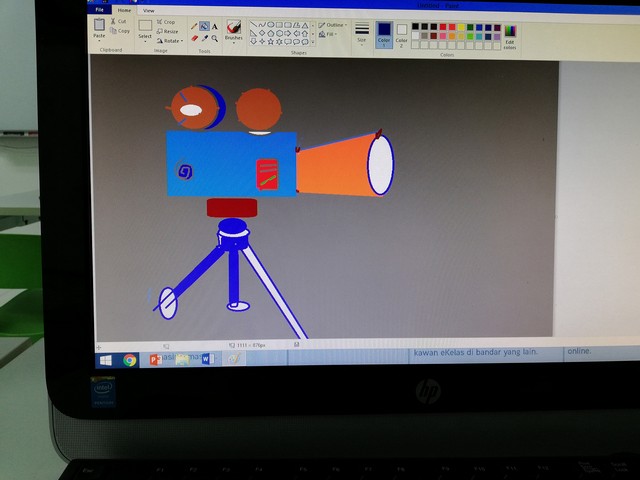Screen dimensions: 640x480
Task: Open the File menu
Action: [x=99, y=9]
